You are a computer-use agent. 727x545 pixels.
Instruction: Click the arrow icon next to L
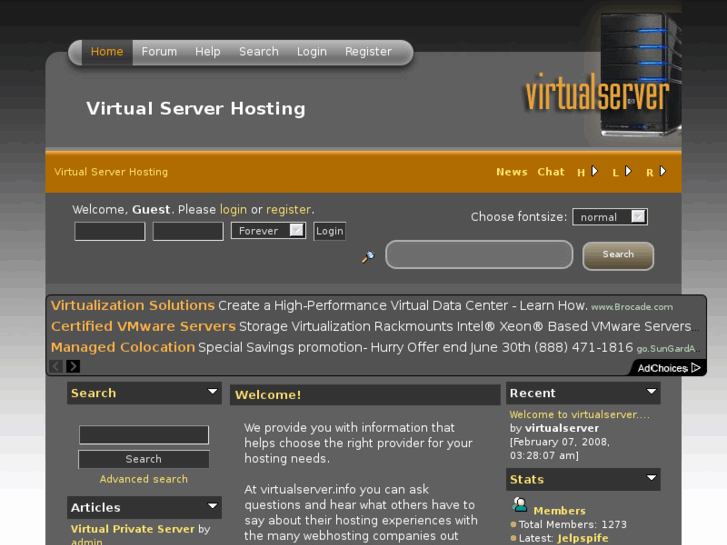[x=628, y=172]
